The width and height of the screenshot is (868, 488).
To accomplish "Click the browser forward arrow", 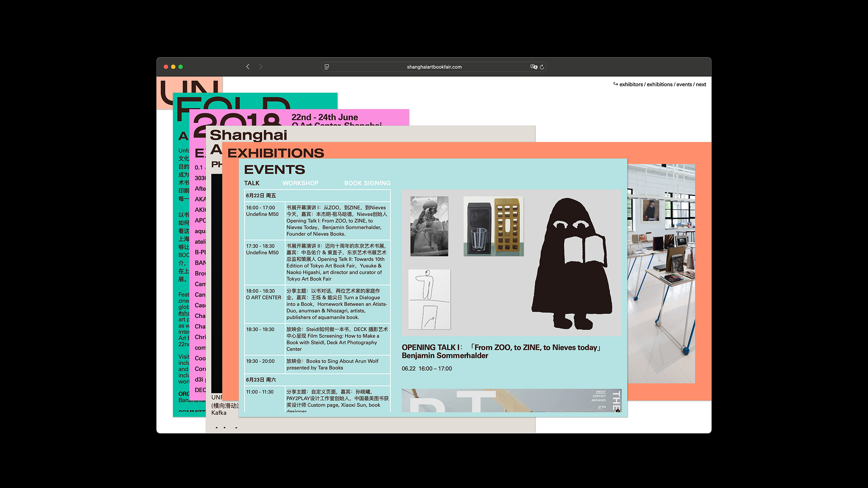I will (261, 67).
